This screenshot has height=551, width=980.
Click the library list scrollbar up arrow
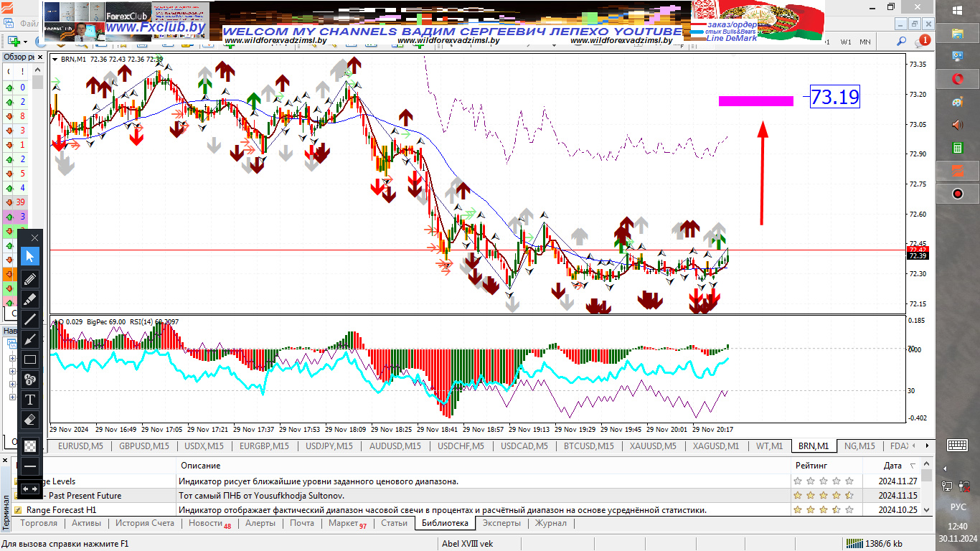[x=926, y=466]
